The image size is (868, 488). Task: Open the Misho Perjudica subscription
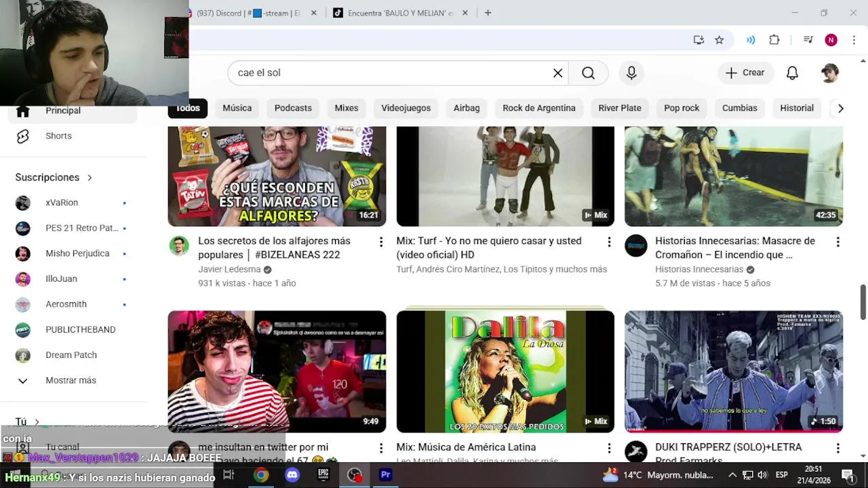(x=72, y=253)
